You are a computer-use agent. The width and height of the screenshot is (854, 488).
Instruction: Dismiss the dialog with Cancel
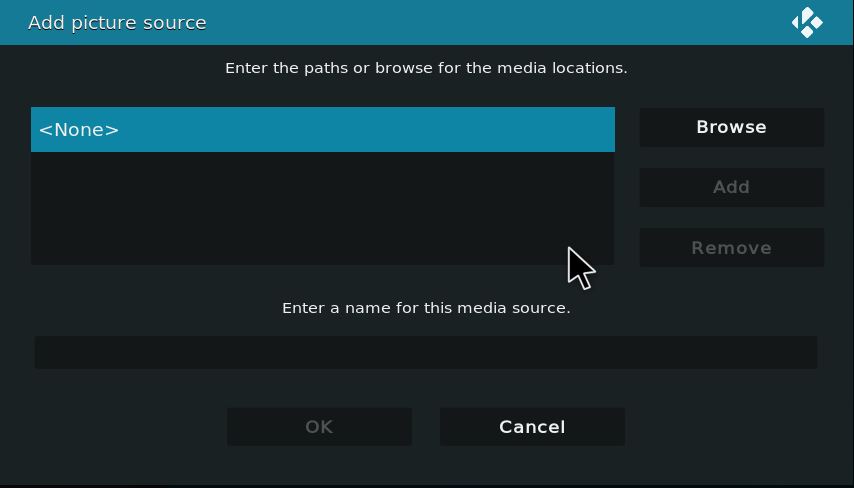[x=532, y=427]
